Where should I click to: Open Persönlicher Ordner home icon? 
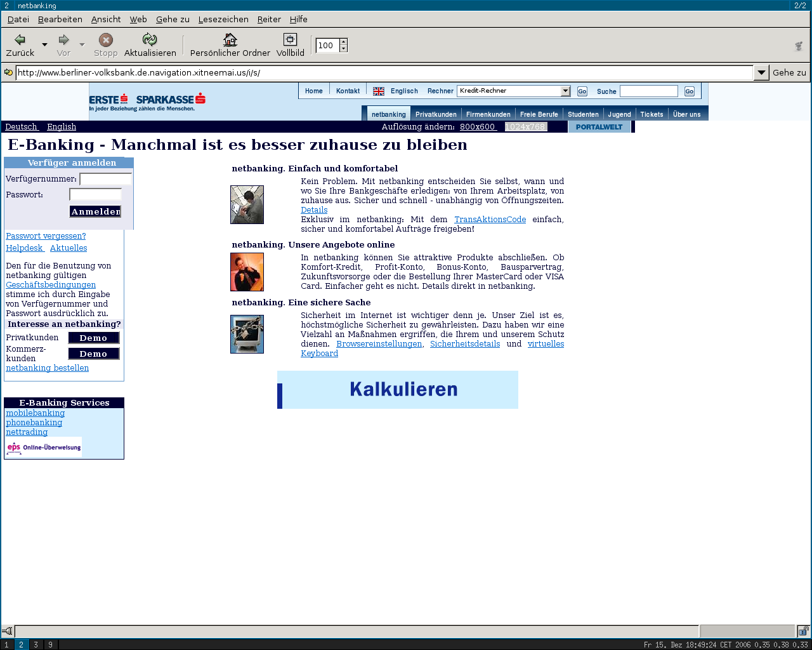click(230, 40)
